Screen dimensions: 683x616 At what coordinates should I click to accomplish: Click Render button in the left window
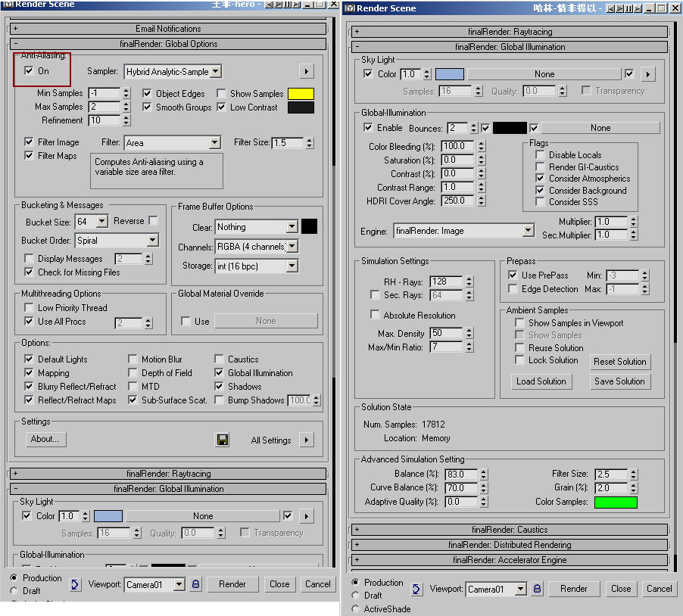pos(232,584)
